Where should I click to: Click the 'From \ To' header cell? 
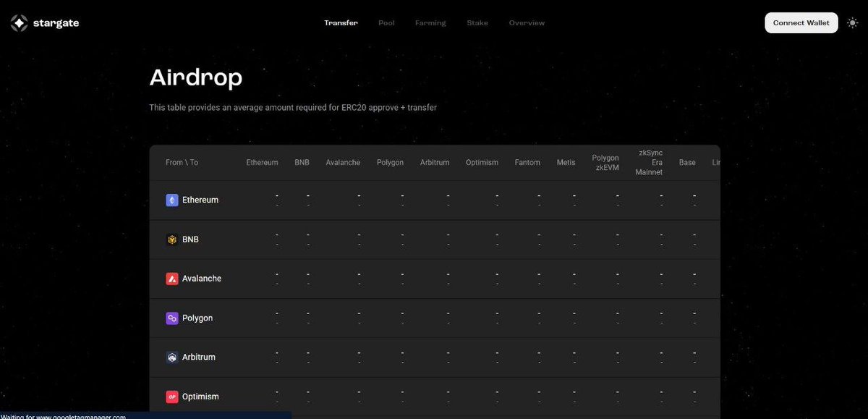coord(182,163)
